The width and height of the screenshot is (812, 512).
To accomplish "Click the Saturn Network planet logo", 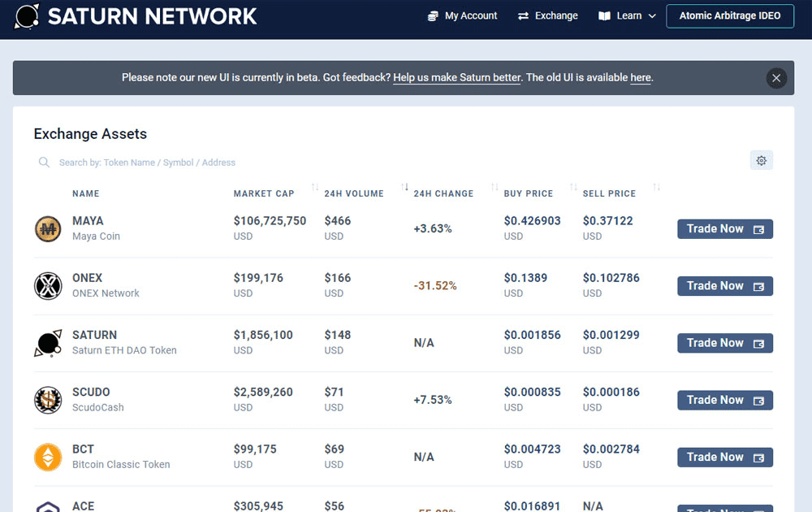I will point(25,15).
